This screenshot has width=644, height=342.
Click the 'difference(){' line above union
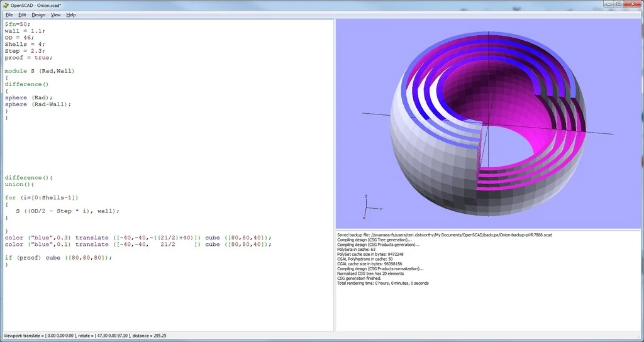29,178
